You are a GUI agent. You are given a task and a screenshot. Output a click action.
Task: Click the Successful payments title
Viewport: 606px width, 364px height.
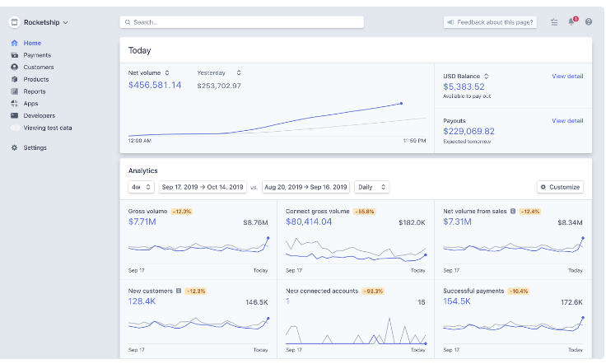pos(473,291)
